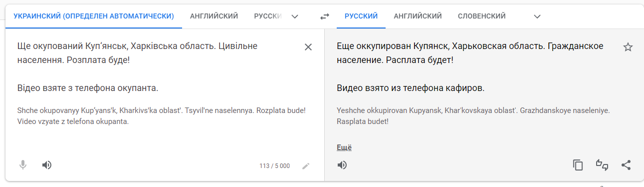Switch target language to Английский
This screenshot has width=644, height=187.
(418, 16)
